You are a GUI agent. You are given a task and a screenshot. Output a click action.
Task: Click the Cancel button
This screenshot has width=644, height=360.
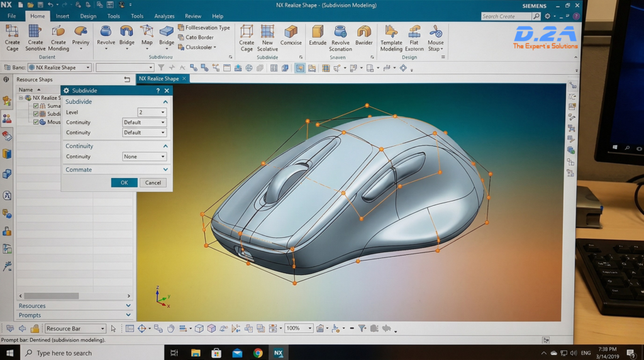coord(153,183)
